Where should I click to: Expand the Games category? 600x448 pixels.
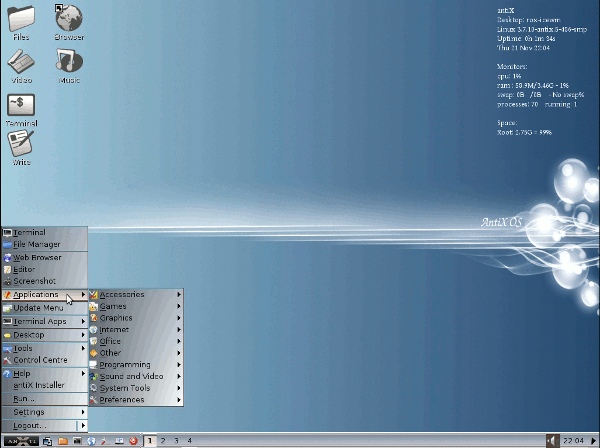136,306
